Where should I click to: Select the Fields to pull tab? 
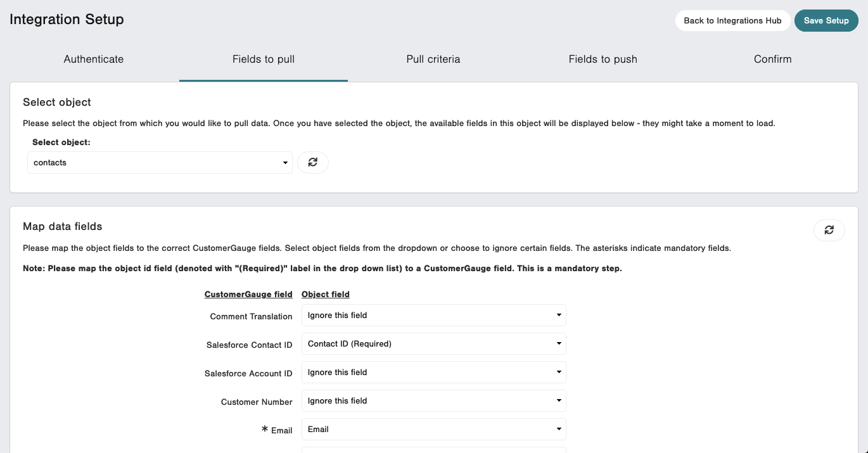[x=264, y=60]
